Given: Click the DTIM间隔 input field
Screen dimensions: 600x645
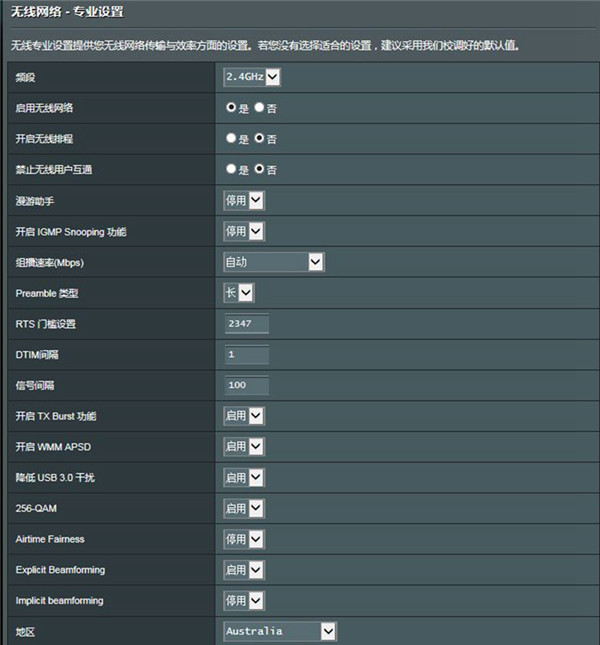Looking at the screenshot, I should tap(246, 354).
